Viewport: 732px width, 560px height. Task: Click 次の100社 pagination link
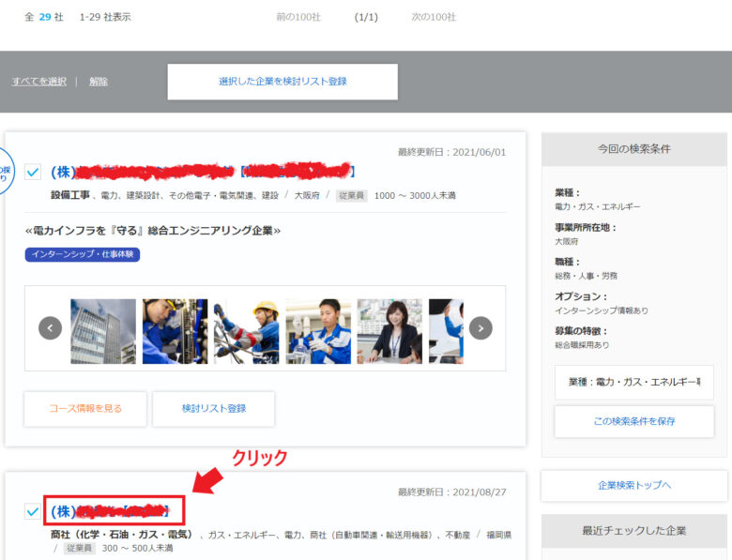(434, 17)
